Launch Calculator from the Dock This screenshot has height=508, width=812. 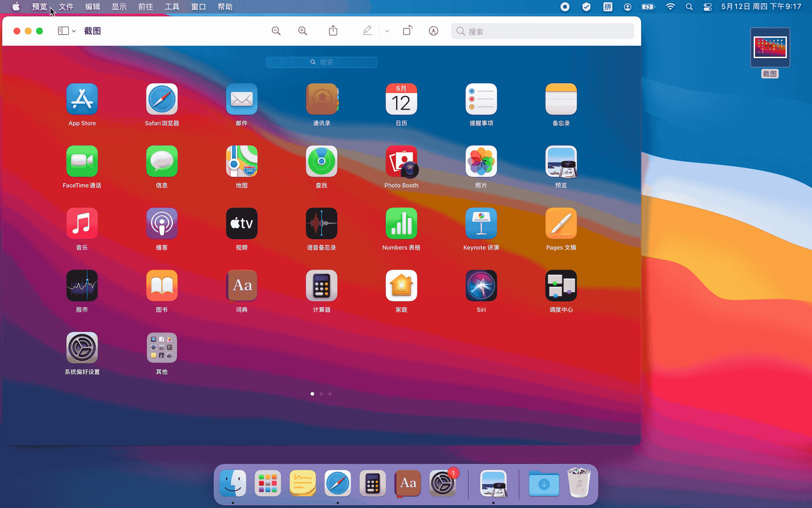pos(372,483)
